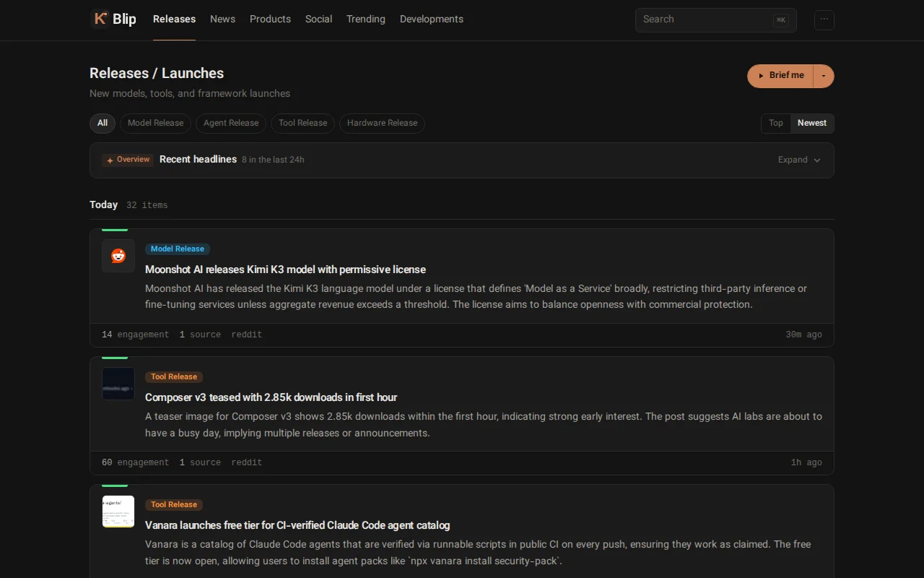The height and width of the screenshot is (578, 924).
Task: Open the Products tab
Action: 270,20
